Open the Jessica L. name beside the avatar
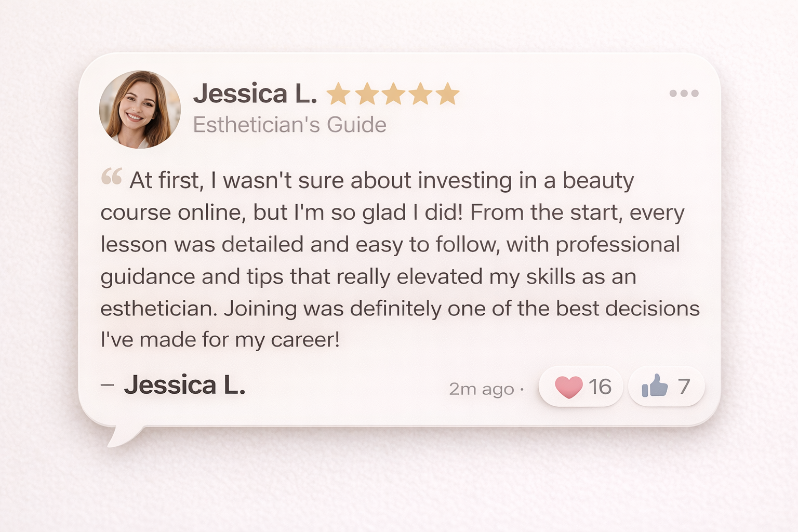 click(x=255, y=94)
